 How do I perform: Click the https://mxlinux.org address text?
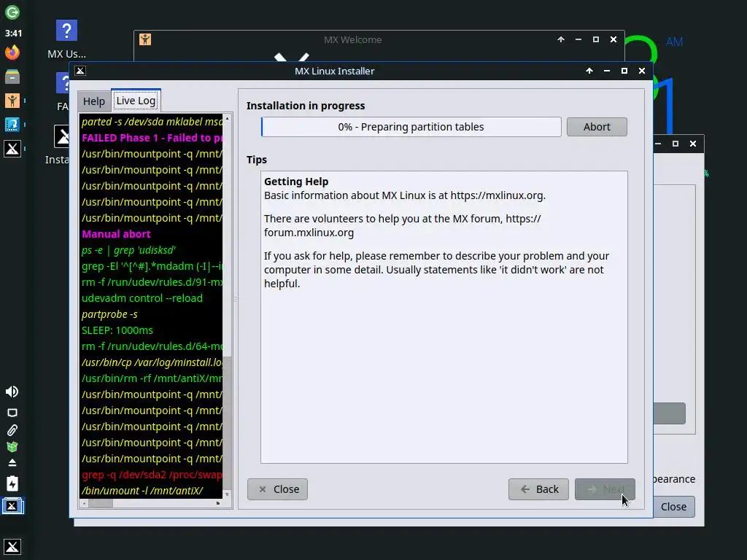point(496,195)
